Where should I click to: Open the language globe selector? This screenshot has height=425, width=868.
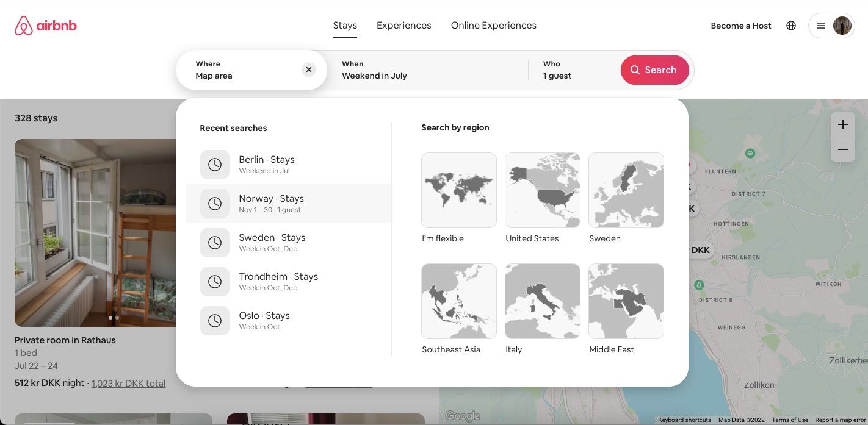tap(791, 26)
